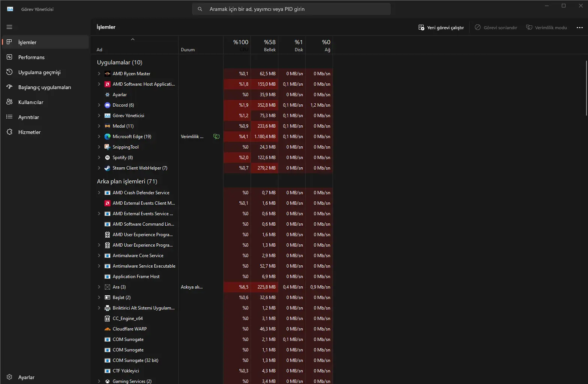588x384 pixels.
Task: Click the AMD Software Host Application icon
Action: click(107, 84)
